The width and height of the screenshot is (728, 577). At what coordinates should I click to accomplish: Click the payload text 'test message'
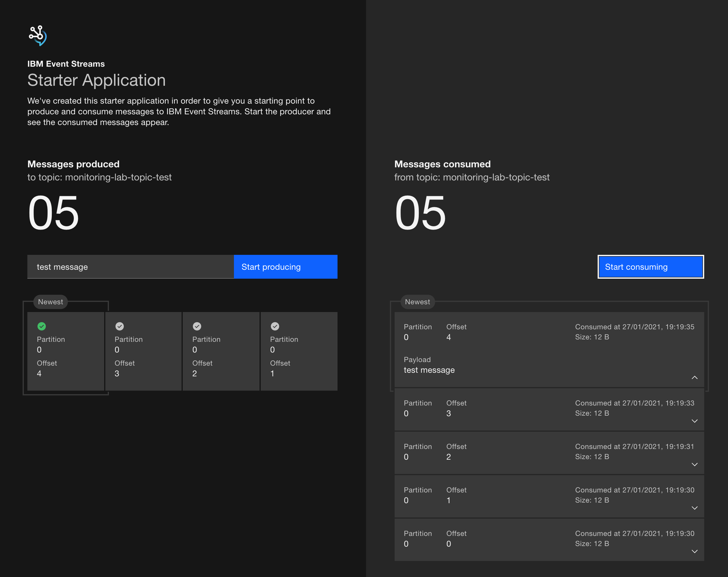pyautogui.click(x=429, y=370)
